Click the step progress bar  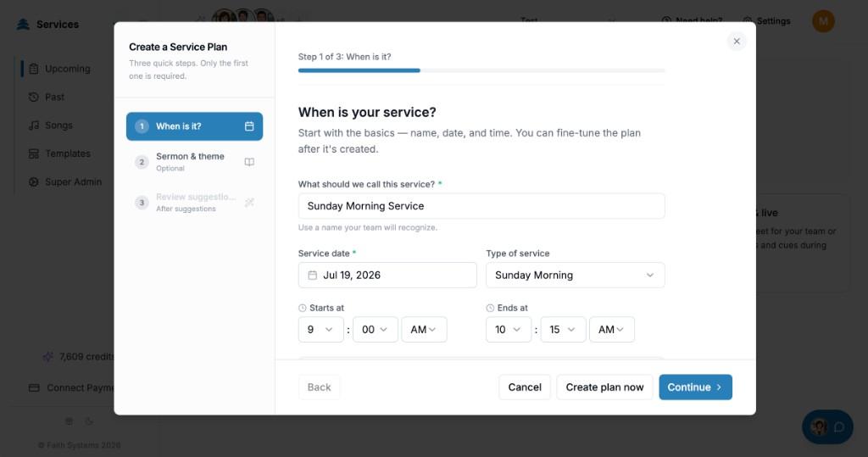coord(481,70)
